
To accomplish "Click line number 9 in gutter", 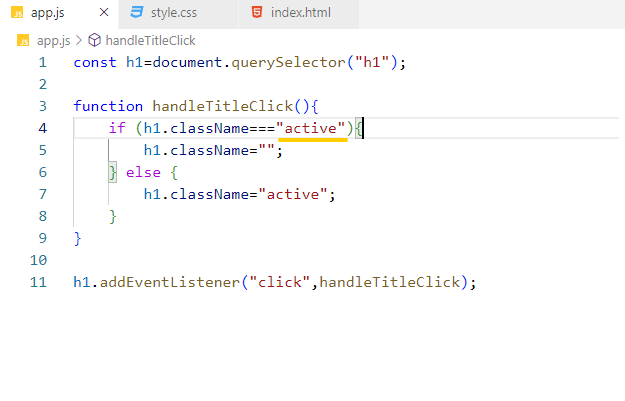I will click(x=43, y=238).
